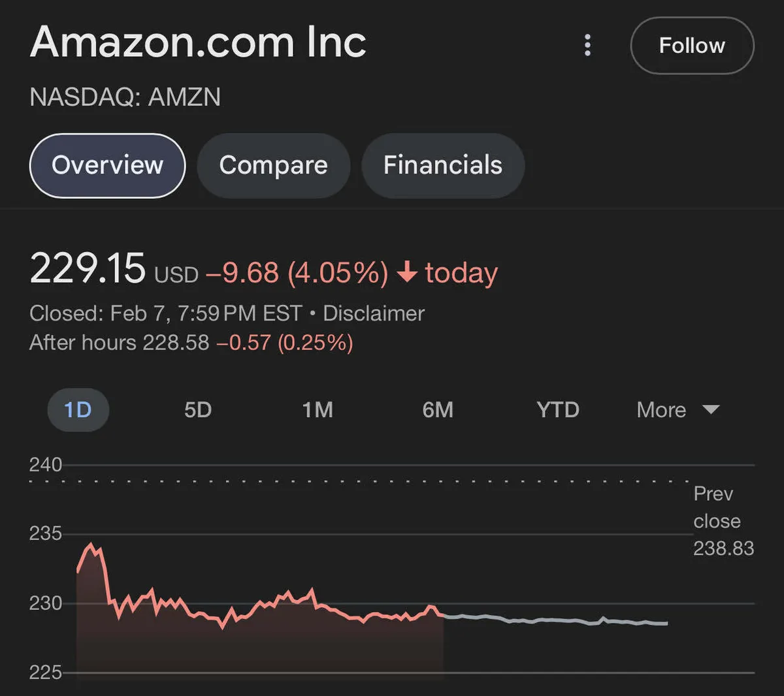Switch chart to 1M view

coord(318,410)
